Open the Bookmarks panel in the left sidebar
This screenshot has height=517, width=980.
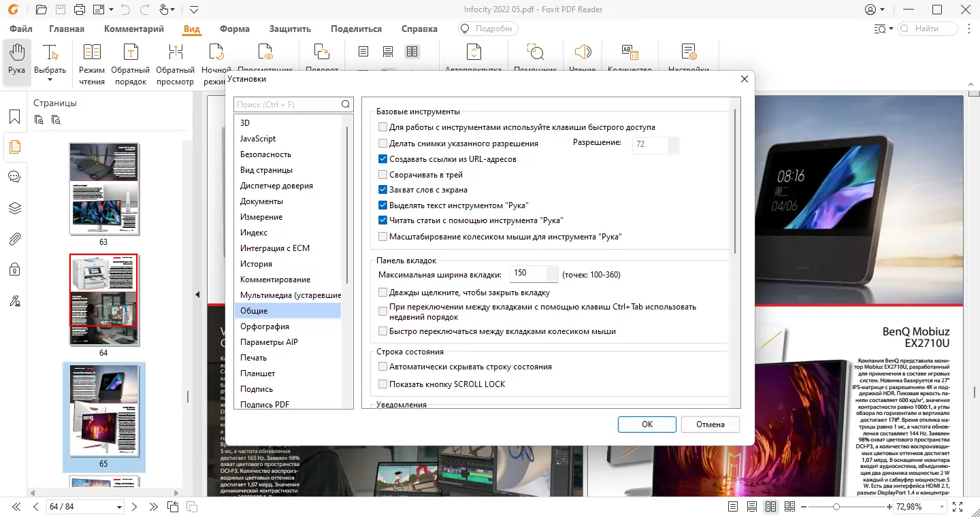pos(14,116)
